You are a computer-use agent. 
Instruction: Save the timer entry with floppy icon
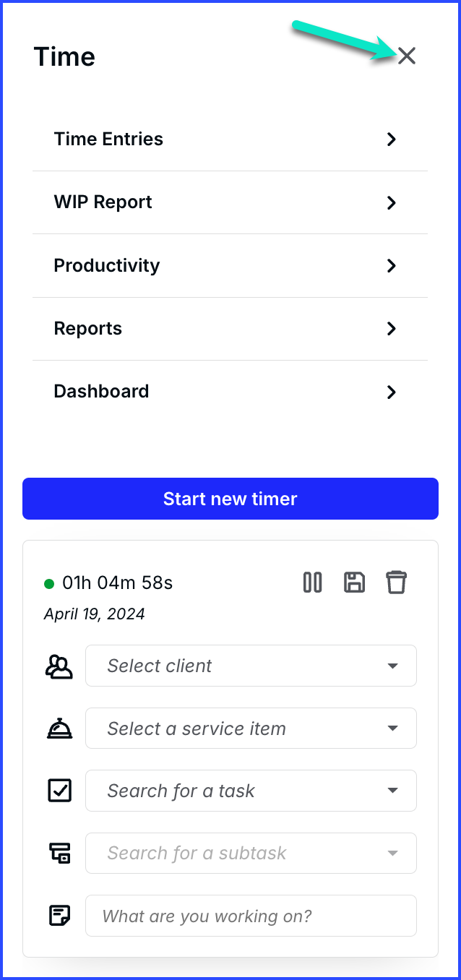pyautogui.click(x=354, y=583)
